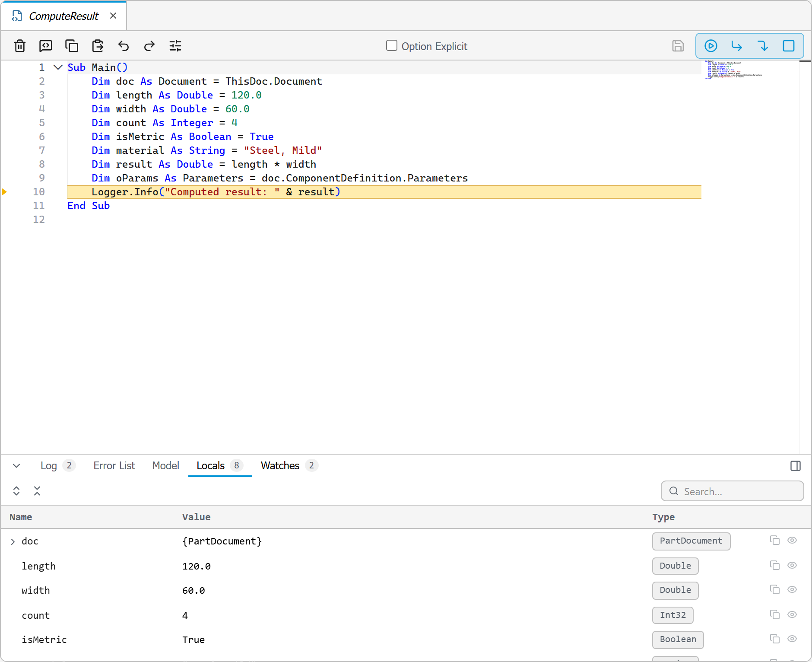
Task: Click the Boolean type badge
Action: tap(678, 640)
